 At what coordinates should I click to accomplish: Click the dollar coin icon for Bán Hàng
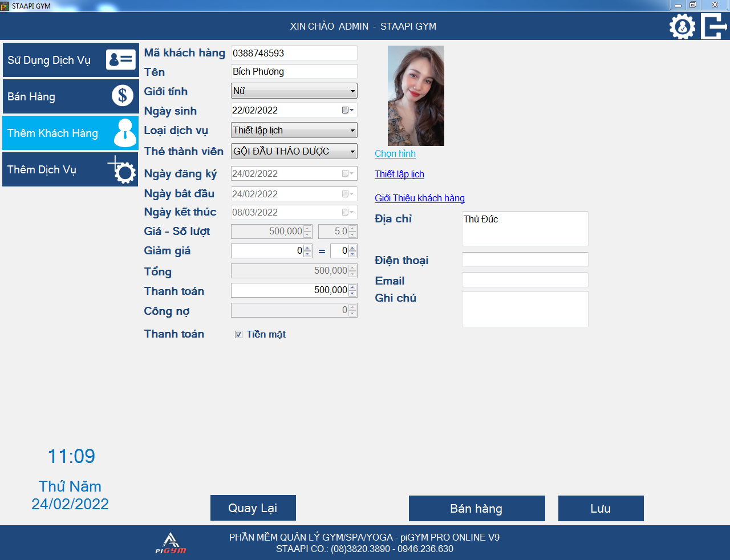(x=122, y=96)
